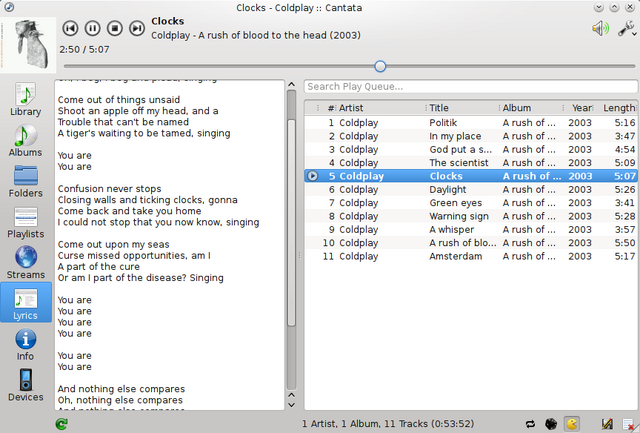The width and height of the screenshot is (640, 433).
Task: Select the track Warning sign
Action: (471, 216)
